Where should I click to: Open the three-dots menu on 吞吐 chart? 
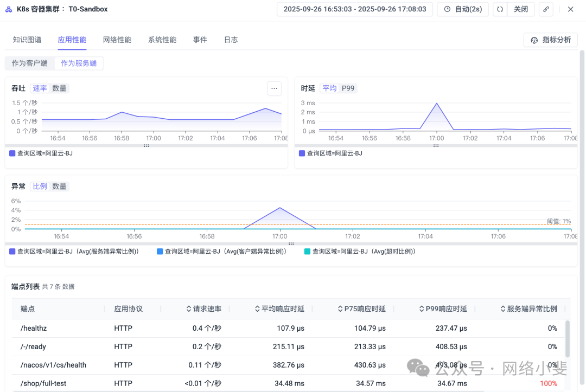[274, 88]
